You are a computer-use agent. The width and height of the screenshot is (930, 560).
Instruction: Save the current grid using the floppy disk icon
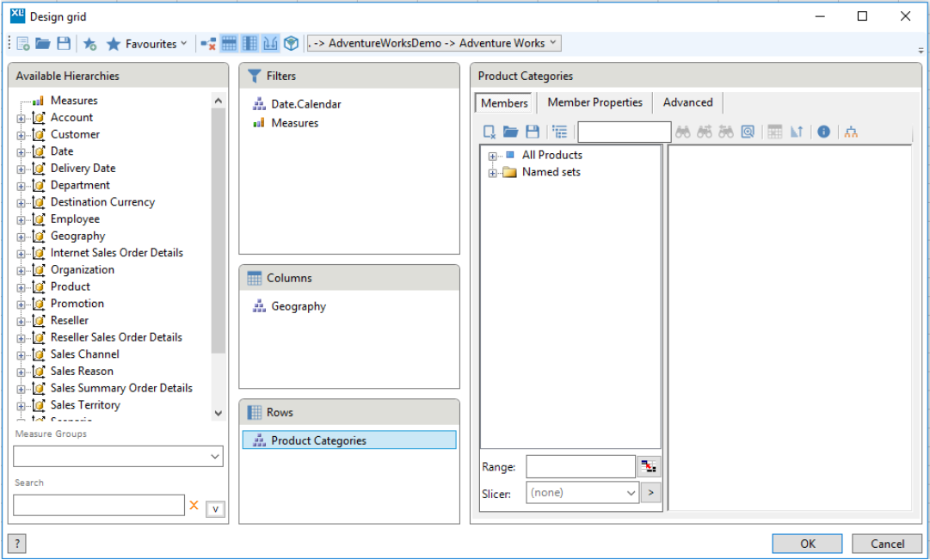(x=64, y=43)
